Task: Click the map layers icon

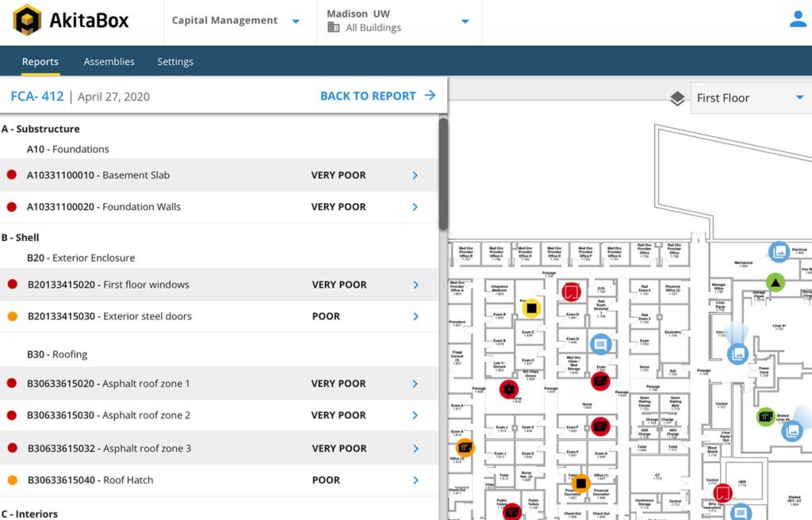Action: [677, 98]
